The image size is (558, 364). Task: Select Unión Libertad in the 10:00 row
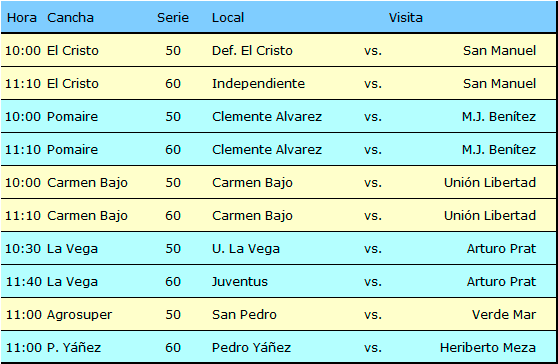[490, 183]
